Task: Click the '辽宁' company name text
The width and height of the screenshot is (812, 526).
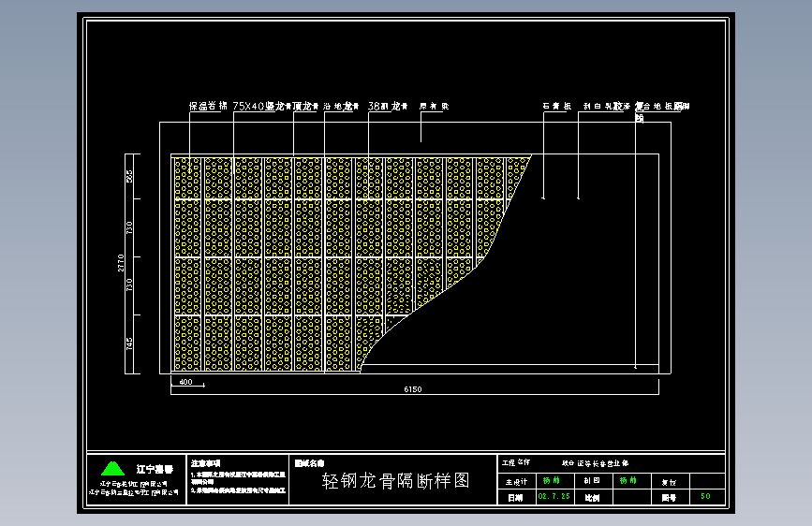Action: tap(155, 469)
